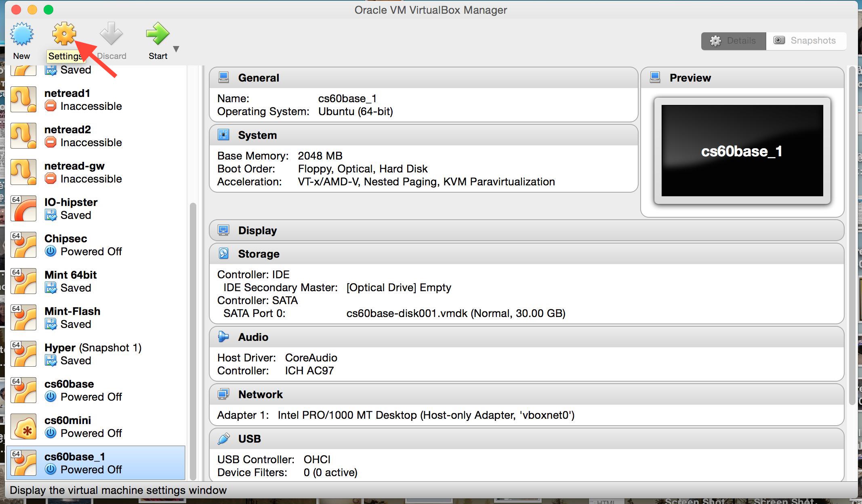Click the status bar message text

coord(118,490)
